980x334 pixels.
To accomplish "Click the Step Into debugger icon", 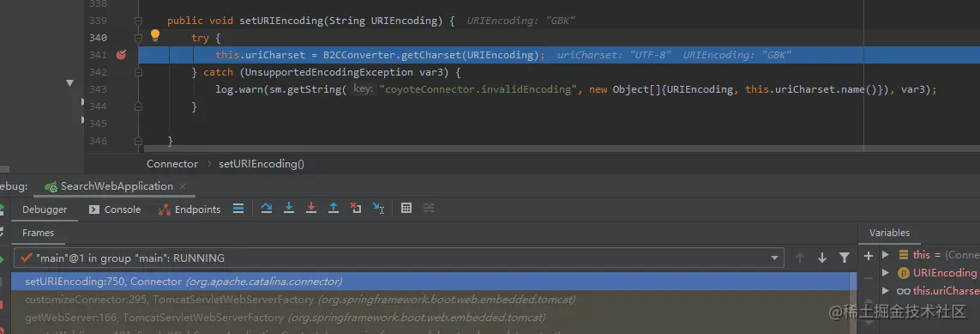I will point(289,209).
